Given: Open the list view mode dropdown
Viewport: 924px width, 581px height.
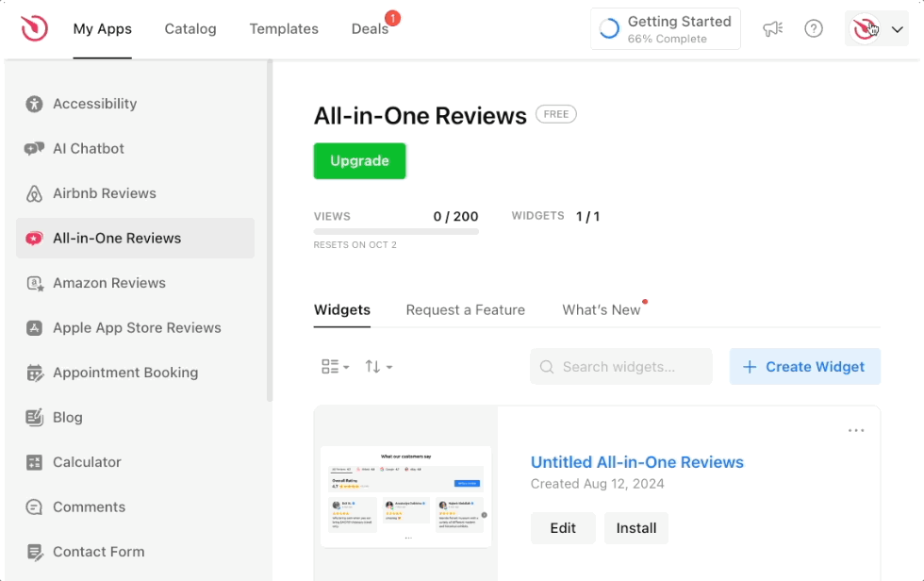Looking at the screenshot, I should 336,367.
